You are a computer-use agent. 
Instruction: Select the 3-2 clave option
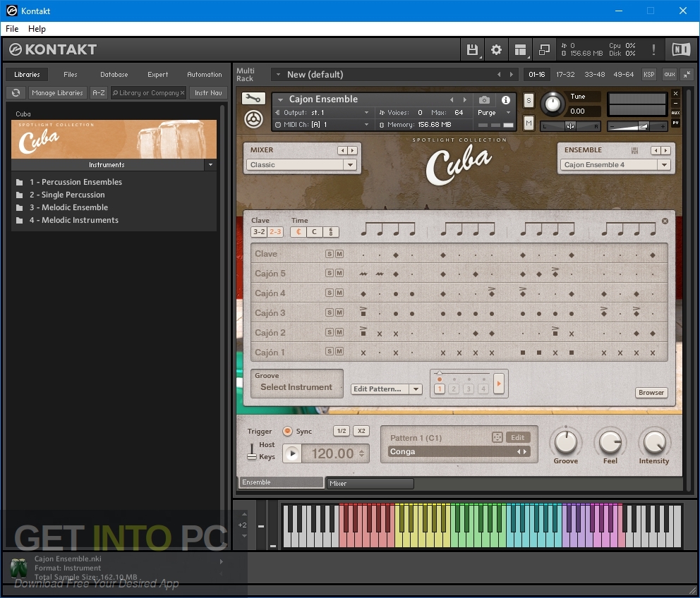[x=259, y=231]
